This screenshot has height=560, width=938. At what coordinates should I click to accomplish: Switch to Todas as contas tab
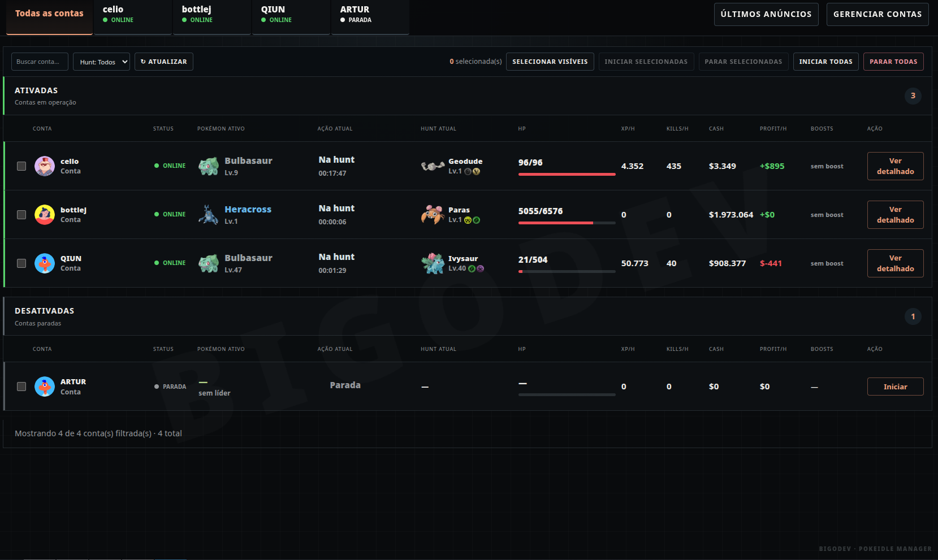pos(49,17)
